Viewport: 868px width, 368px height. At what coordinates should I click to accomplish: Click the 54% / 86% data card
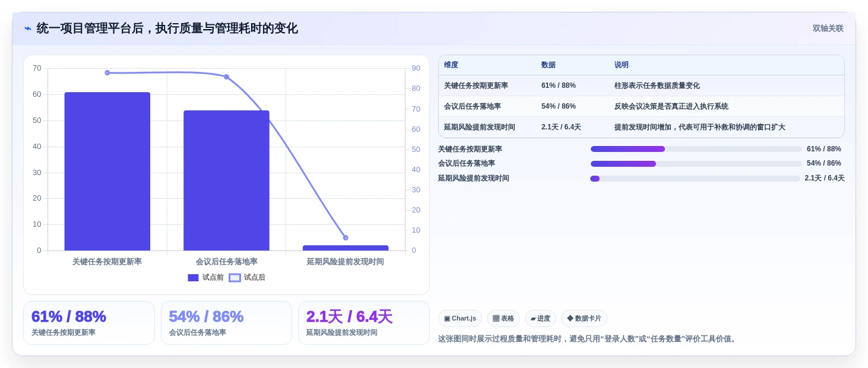[x=226, y=323]
